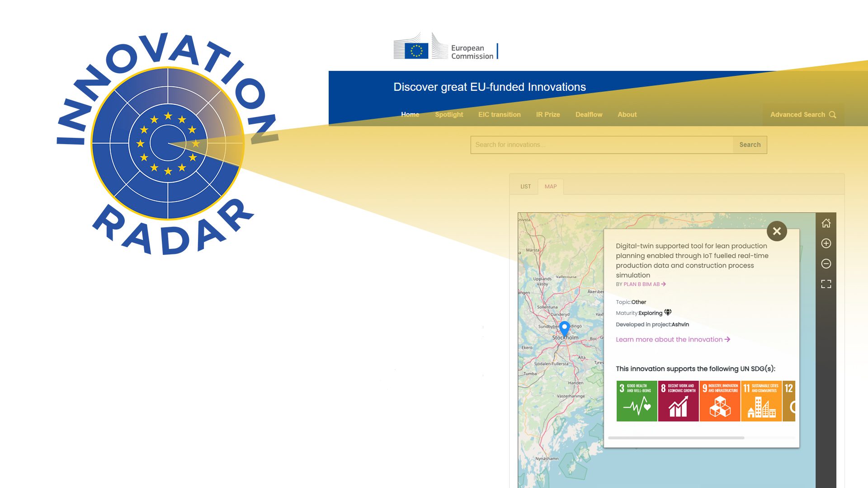Click the Search for innovations field
This screenshot has width=868, height=488.
click(601, 145)
